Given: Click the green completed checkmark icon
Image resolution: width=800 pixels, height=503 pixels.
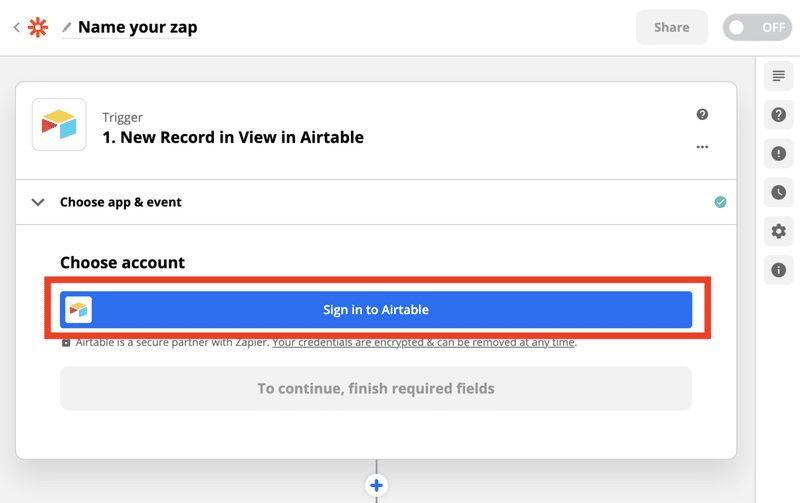Looking at the screenshot, I should pos(720,202).
